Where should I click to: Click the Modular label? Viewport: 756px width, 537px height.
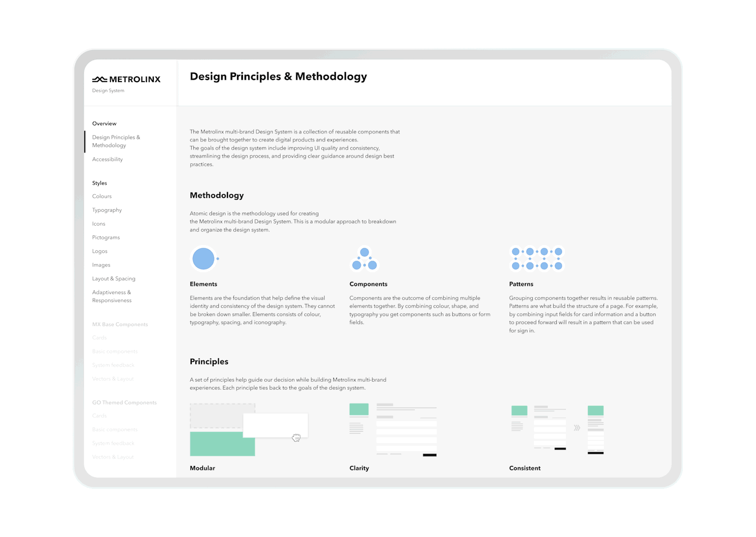(202, 469)
